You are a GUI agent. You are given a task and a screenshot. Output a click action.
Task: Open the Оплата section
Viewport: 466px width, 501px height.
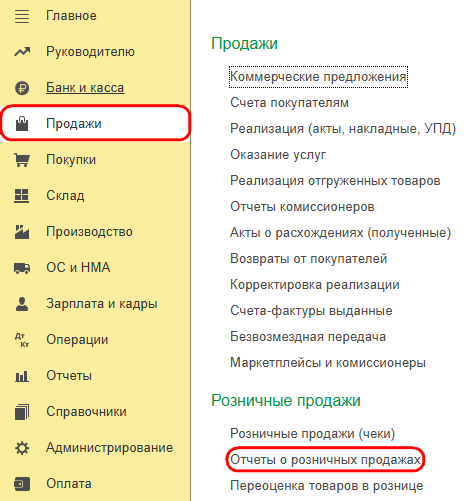[69, 484]
